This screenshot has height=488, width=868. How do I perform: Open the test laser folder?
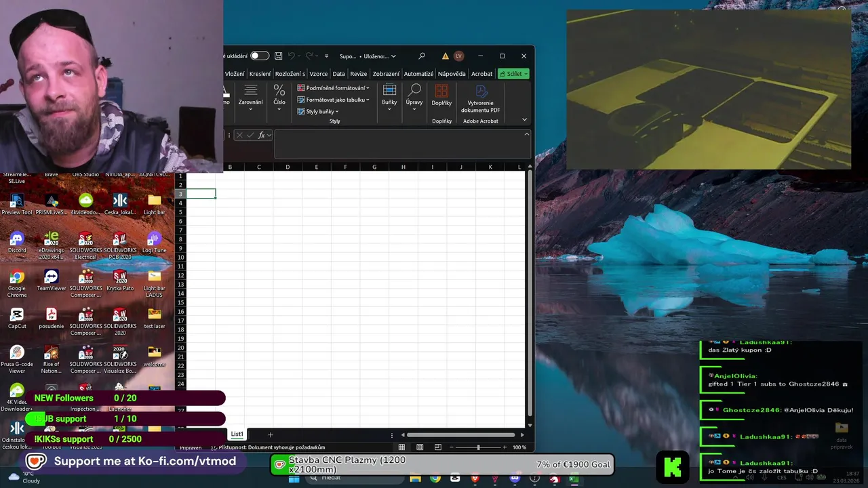(x=155, y=319)
